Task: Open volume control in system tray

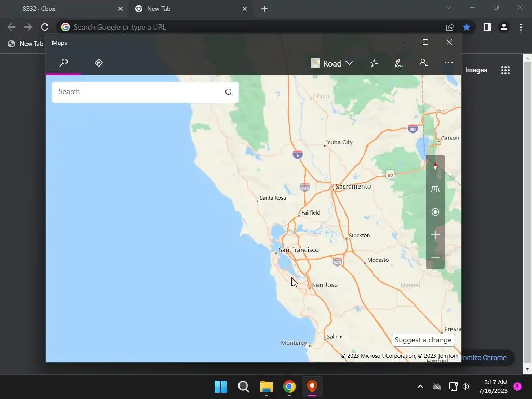Action: tap(465, 387)
